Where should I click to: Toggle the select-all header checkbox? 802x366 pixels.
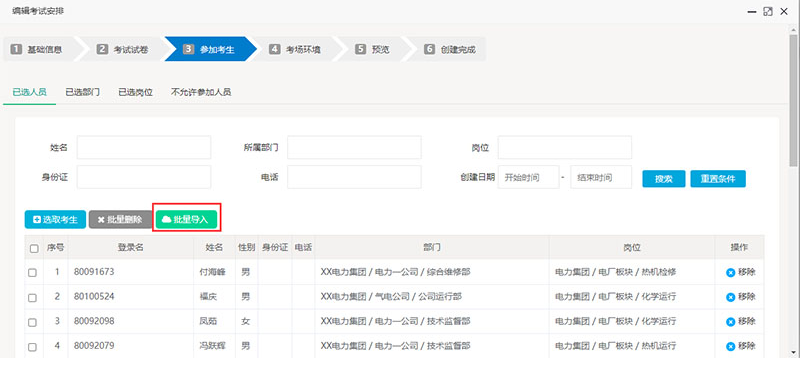tap(34, 248)
